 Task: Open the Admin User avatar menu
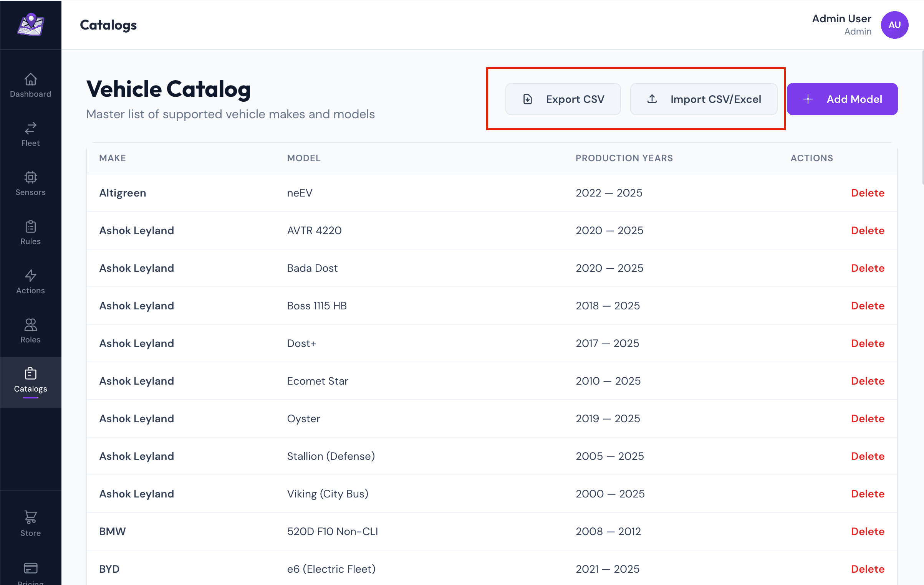[894, 25]
